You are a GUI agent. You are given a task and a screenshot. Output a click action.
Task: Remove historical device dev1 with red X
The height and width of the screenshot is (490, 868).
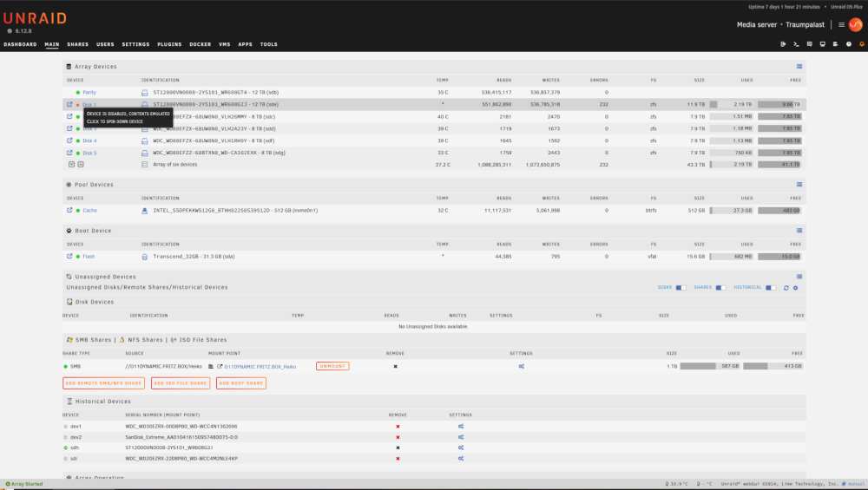398,427
